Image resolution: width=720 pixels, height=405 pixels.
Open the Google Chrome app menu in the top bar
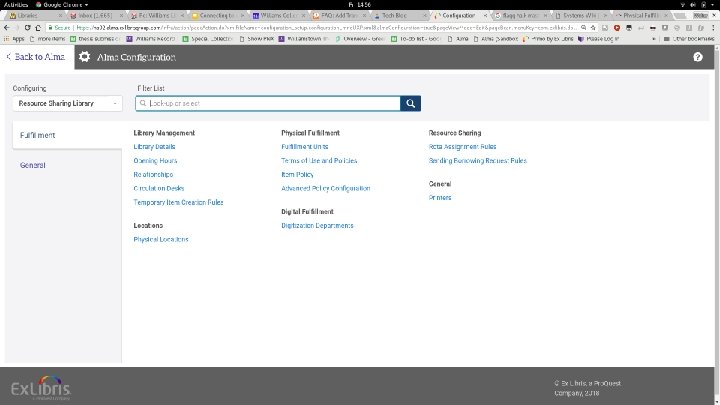click(x=62, y=5)
